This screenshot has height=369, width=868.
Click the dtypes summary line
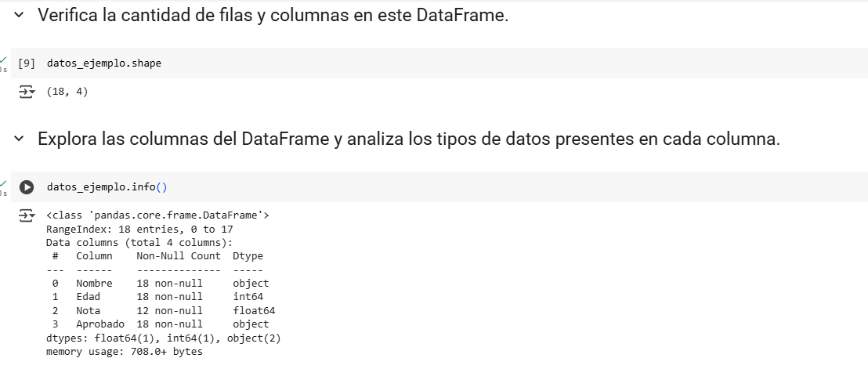(x=163, y=338)
